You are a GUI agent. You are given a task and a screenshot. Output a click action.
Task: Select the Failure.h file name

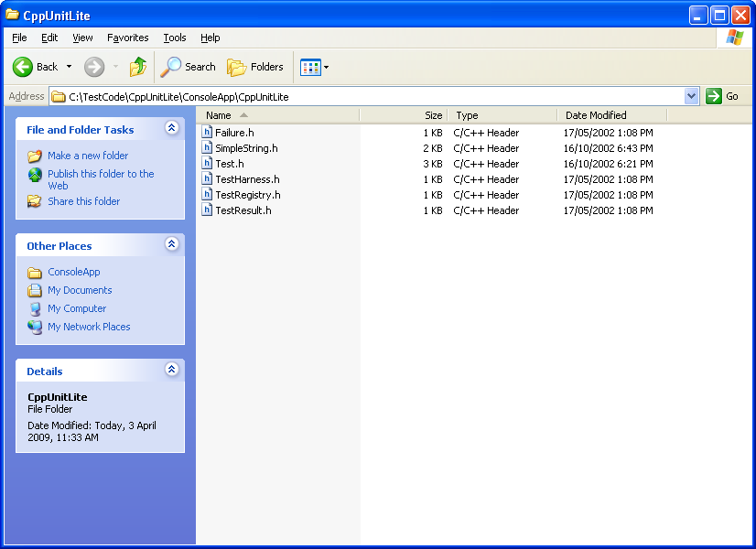tap(234, 133)
